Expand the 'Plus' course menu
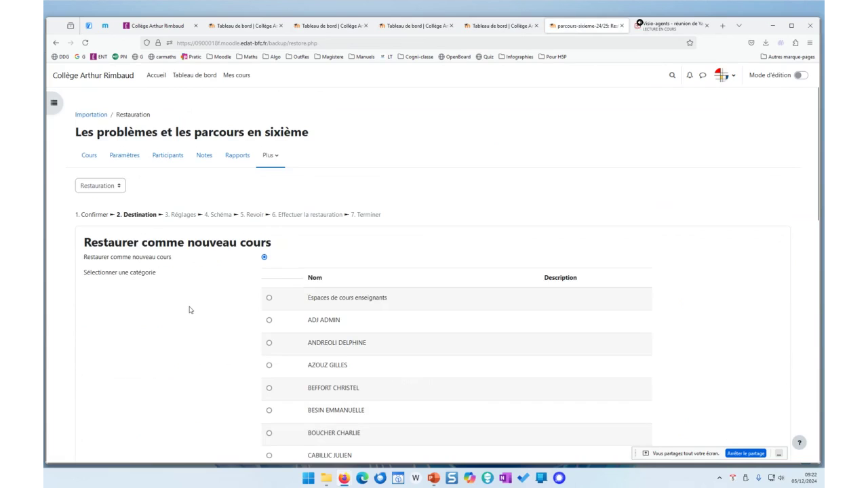868x488 pixels. coord(270,155)
